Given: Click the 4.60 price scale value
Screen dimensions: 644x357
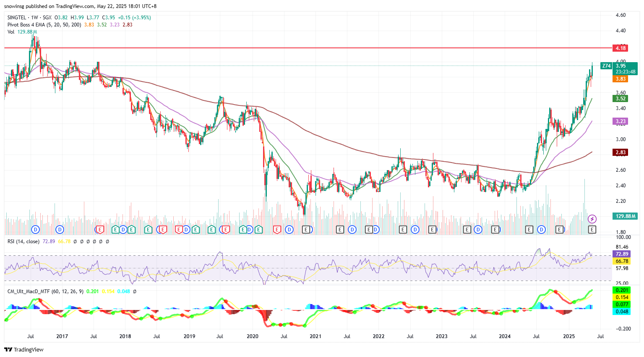Looking at the screenshot, I should 621,15.
